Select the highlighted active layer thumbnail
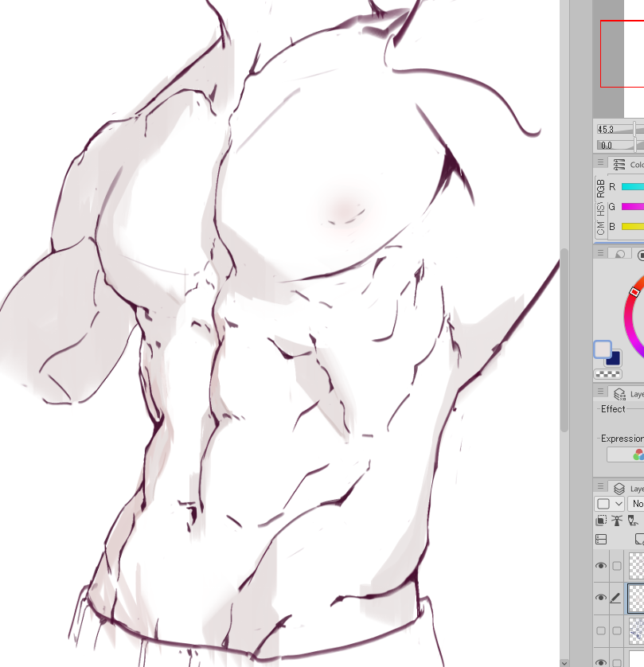Viewport: 644px width, 667px height. pyautogui.click(x=636, y=598)
